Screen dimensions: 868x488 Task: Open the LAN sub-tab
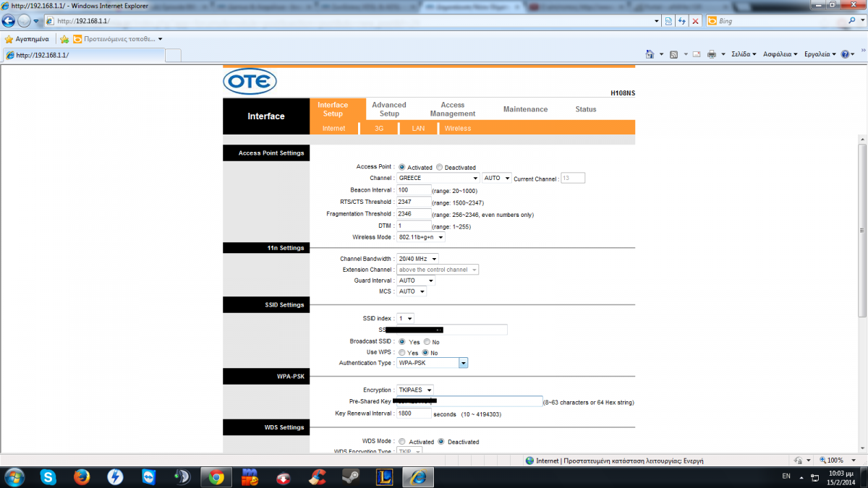point(418,129)
